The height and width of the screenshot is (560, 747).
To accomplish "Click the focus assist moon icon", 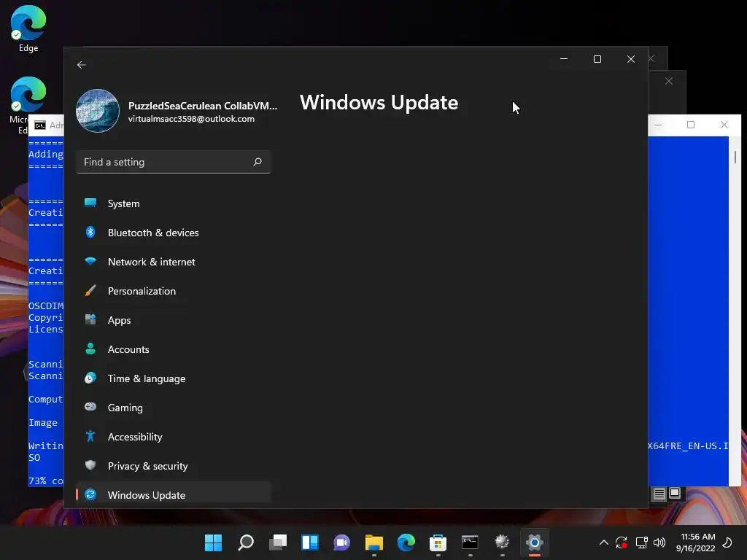I will point(727,542).
